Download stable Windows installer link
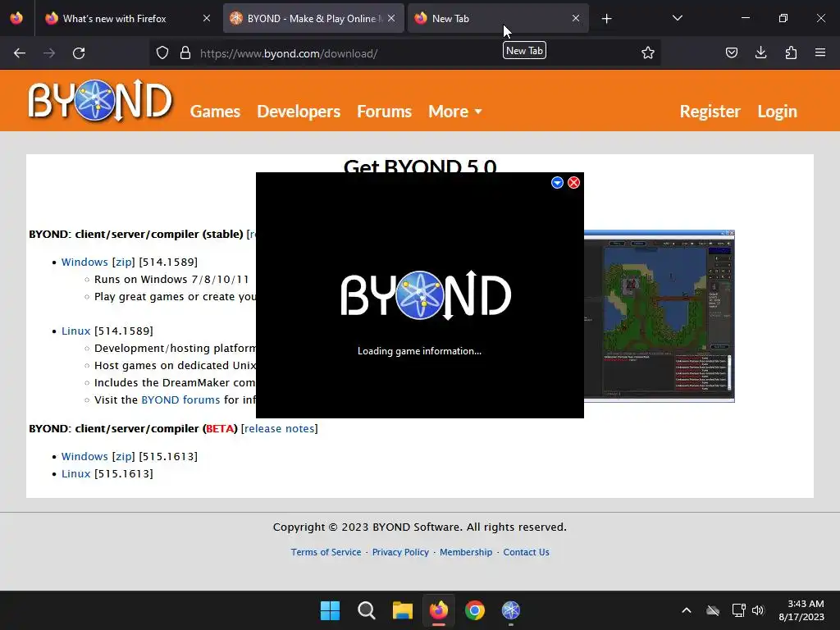840x630 pixels. (84, 262)
